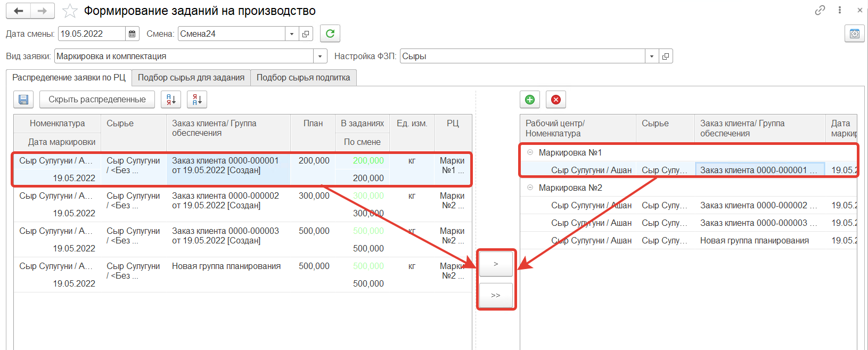Sort list descending with the Я-A icon
This screenshot has height=350, width=868.
pos(197,100)
